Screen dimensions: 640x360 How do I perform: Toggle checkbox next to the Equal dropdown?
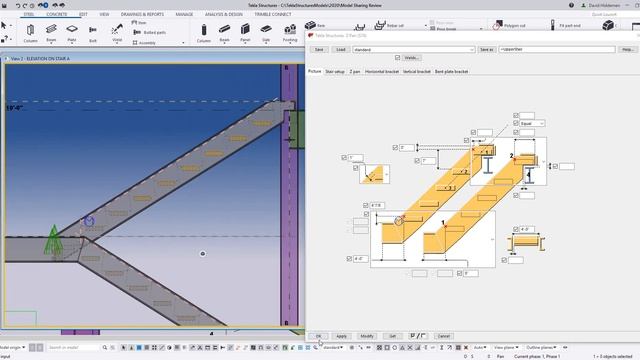(x=516, y=123)
